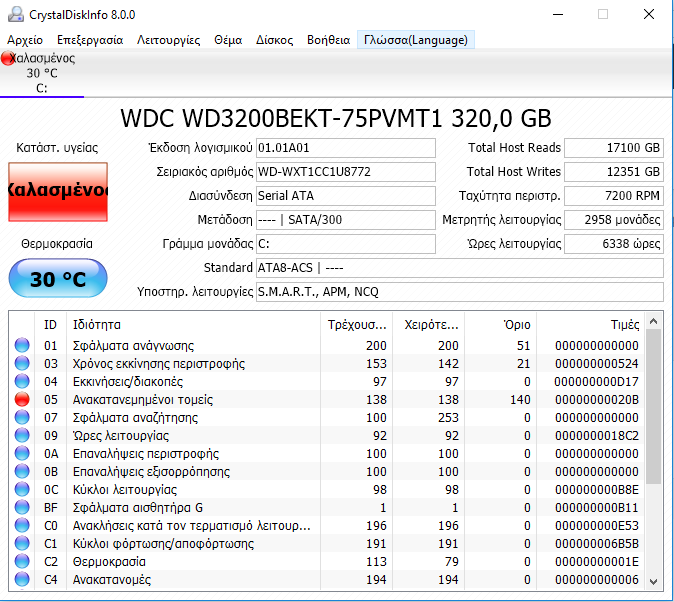
Task: Click the status icon for attribute 0B
Action: tap(22, 472)
